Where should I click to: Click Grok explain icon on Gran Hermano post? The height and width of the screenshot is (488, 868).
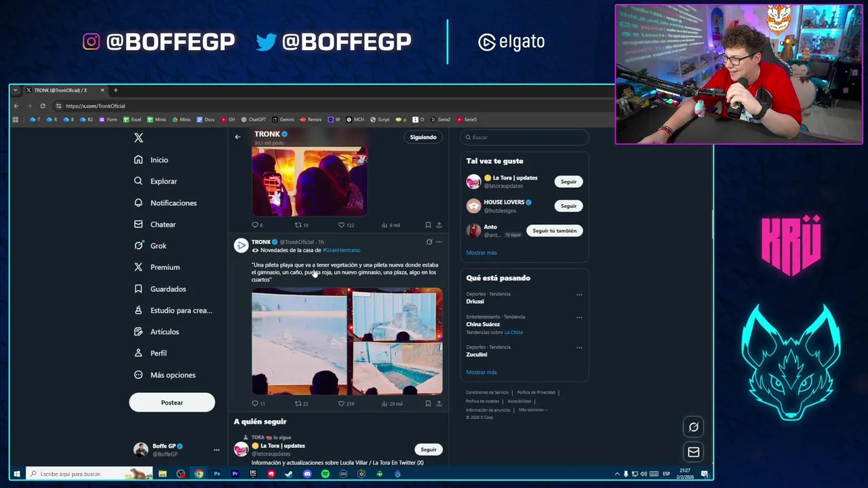point(429,242)
